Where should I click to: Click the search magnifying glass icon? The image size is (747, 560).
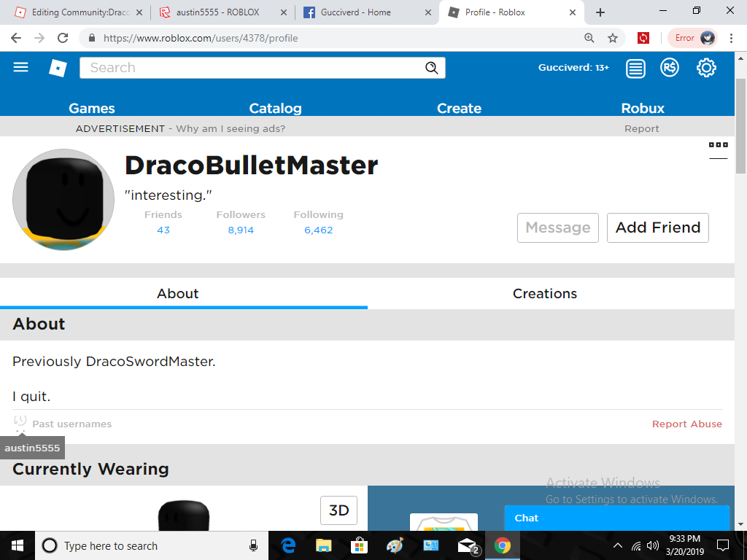click(432, 68)
